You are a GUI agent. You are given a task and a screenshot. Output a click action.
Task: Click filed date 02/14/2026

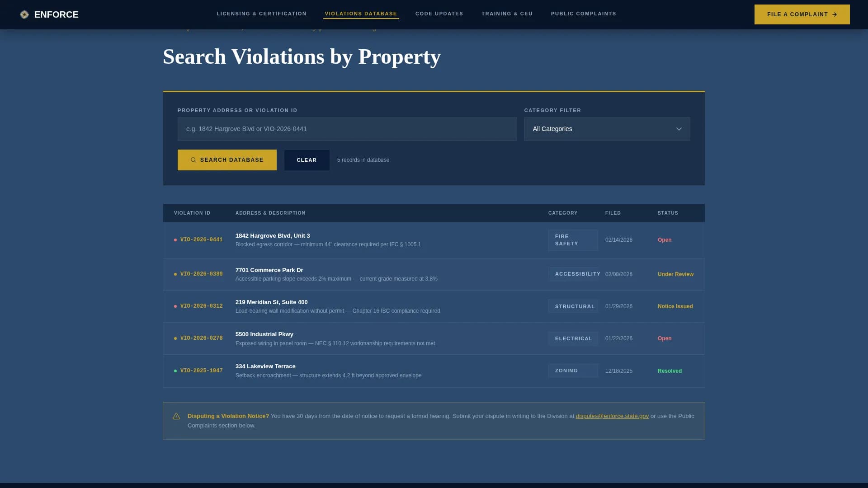tap(618, 240)
